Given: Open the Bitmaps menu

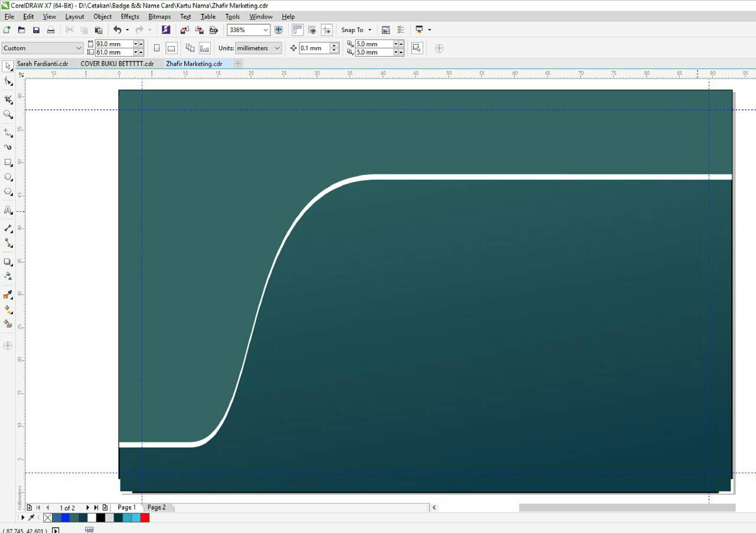Looking at the screenshot, I should 159,17.
